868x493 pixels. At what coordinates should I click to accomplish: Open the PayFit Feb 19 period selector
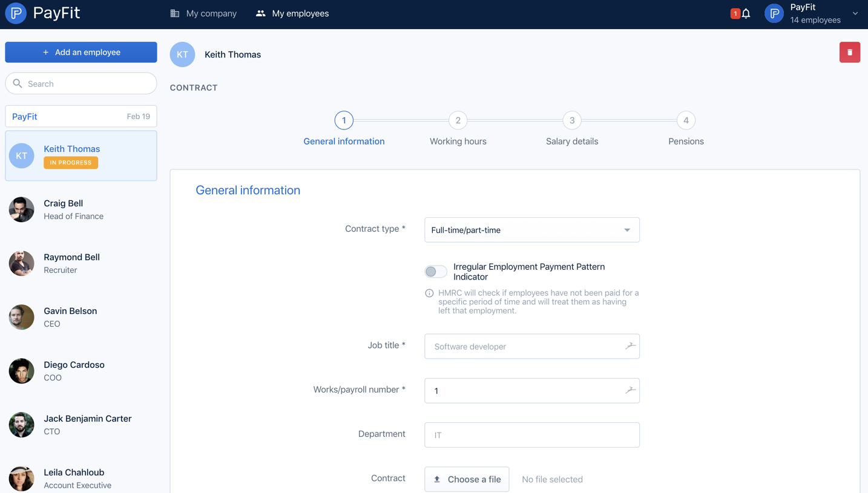[81, 116]
